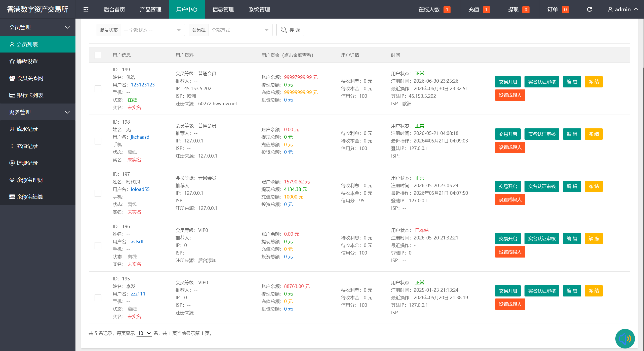Open username link loload55

(x=140, y=189)
